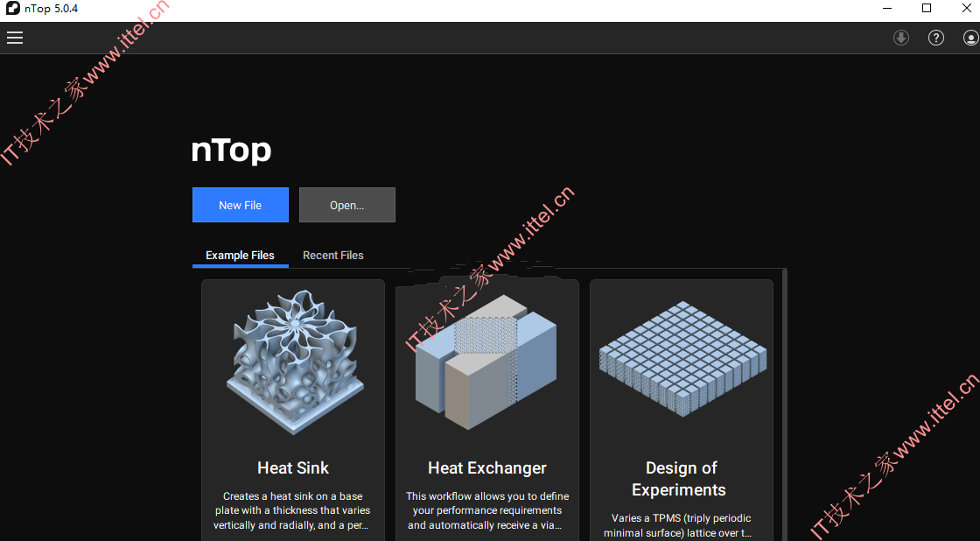Open the help question mark icon
The width and height of the screenshot is (980, 541).
pyautogui.click(x=935, y=39)
